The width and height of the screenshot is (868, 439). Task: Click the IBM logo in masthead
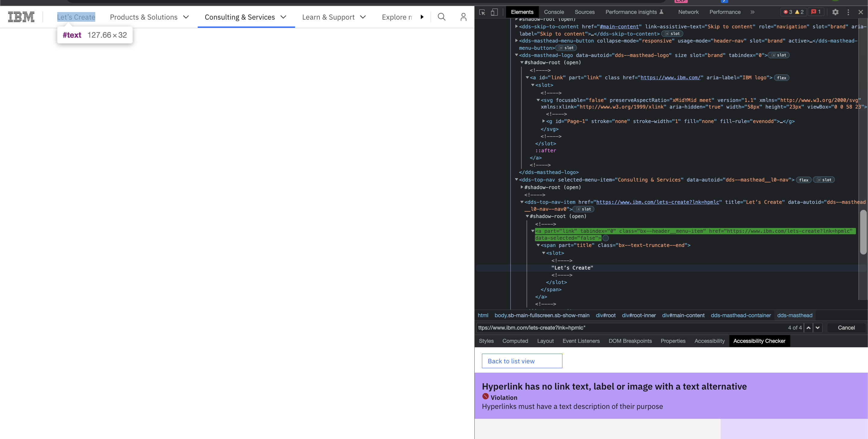[x=21, y=17]
